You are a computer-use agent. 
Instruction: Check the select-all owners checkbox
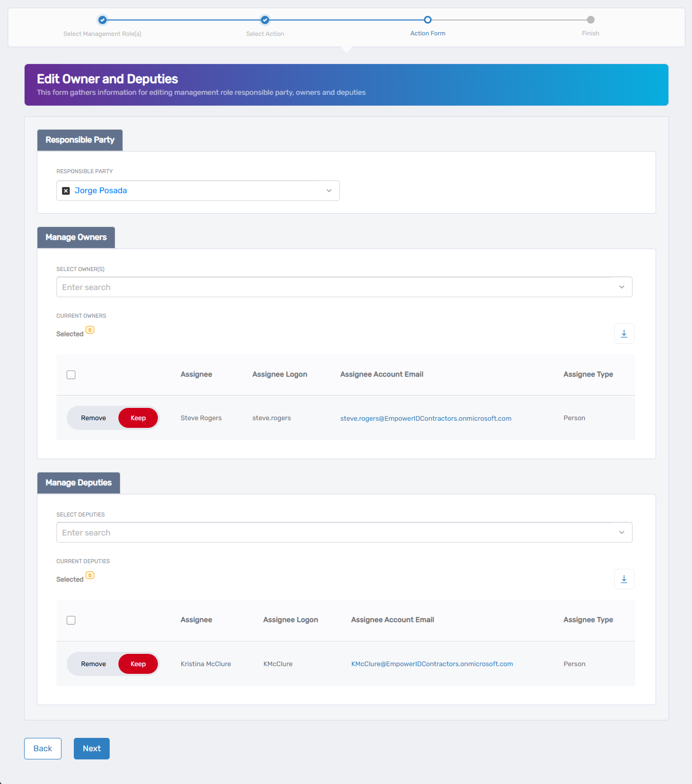[71, 375]
